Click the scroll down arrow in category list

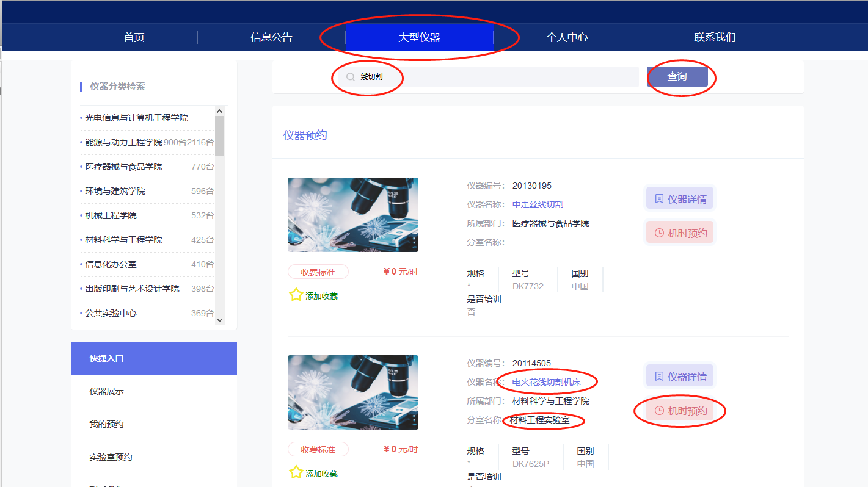tap(220, 320)
